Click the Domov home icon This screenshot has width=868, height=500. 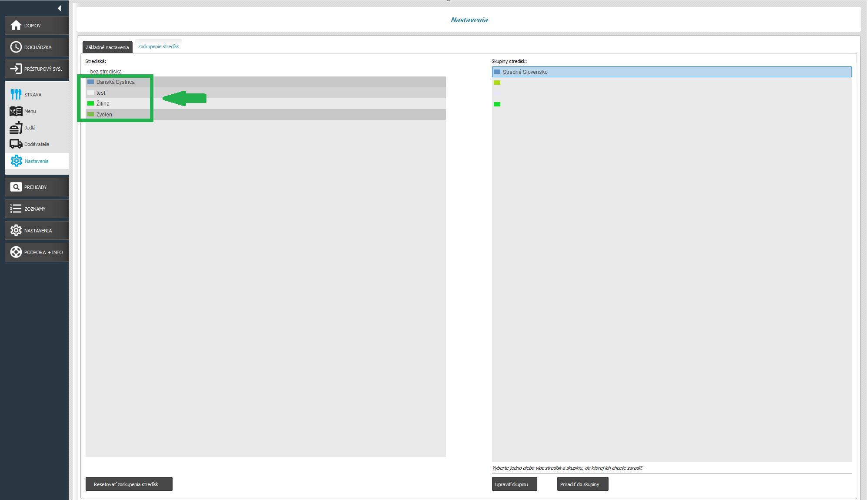pos(16,25)
